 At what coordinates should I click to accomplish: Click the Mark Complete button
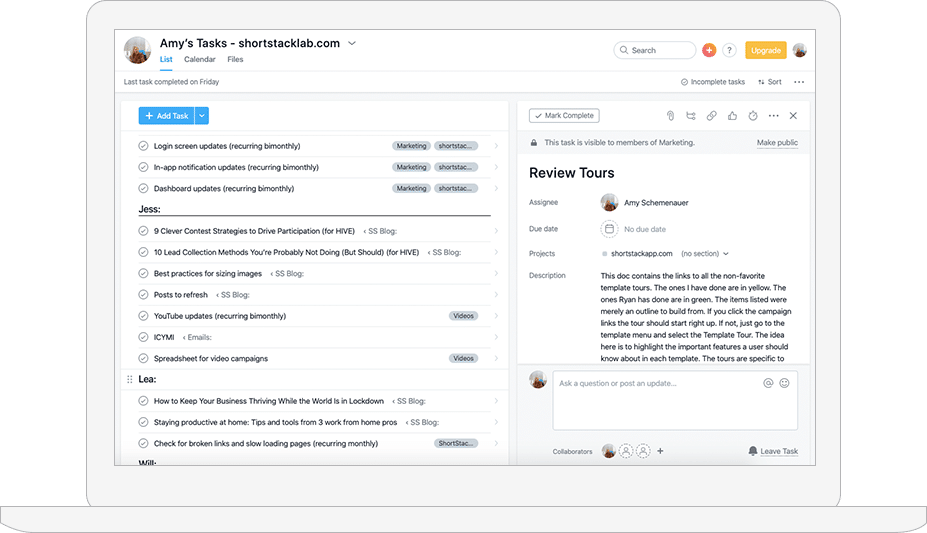click(564, 116)
